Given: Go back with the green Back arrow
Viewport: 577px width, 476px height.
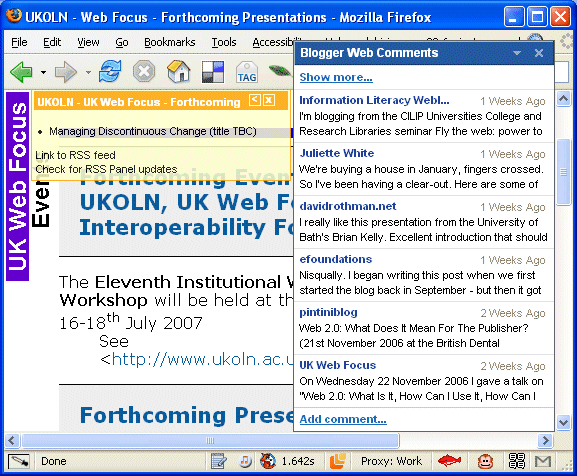Looking at the screenshot, I should (21, 72).
